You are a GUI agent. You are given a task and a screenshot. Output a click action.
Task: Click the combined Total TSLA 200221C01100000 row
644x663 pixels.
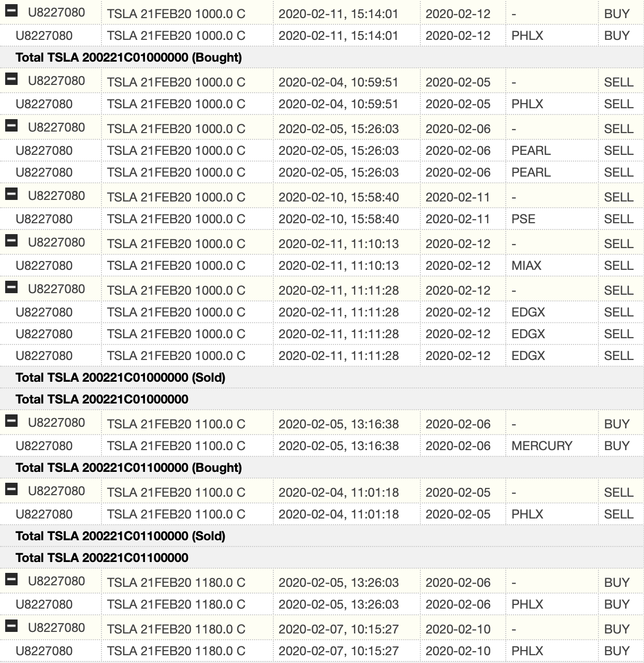101,558
